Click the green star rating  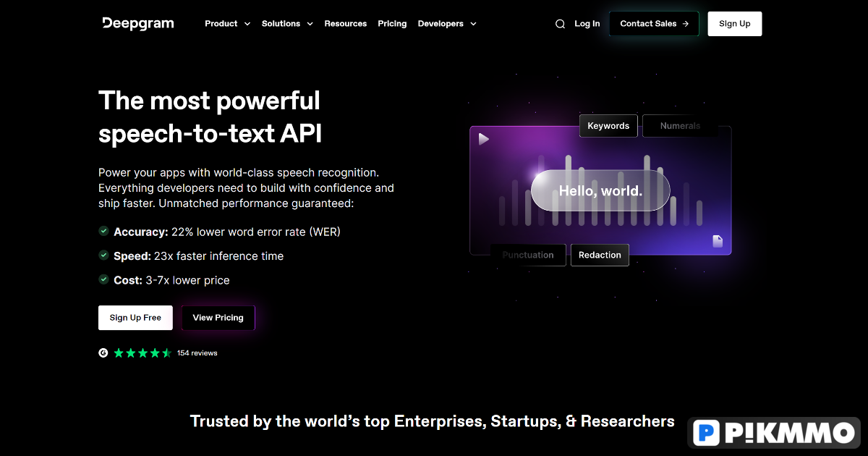click(142, 353)
